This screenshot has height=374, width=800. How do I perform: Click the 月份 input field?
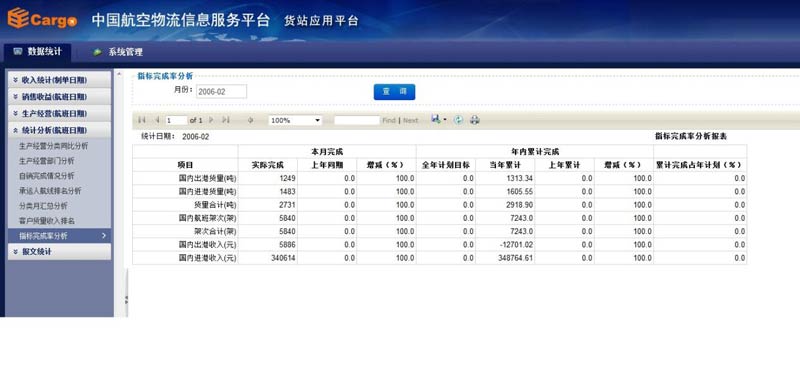coord(221,91)
